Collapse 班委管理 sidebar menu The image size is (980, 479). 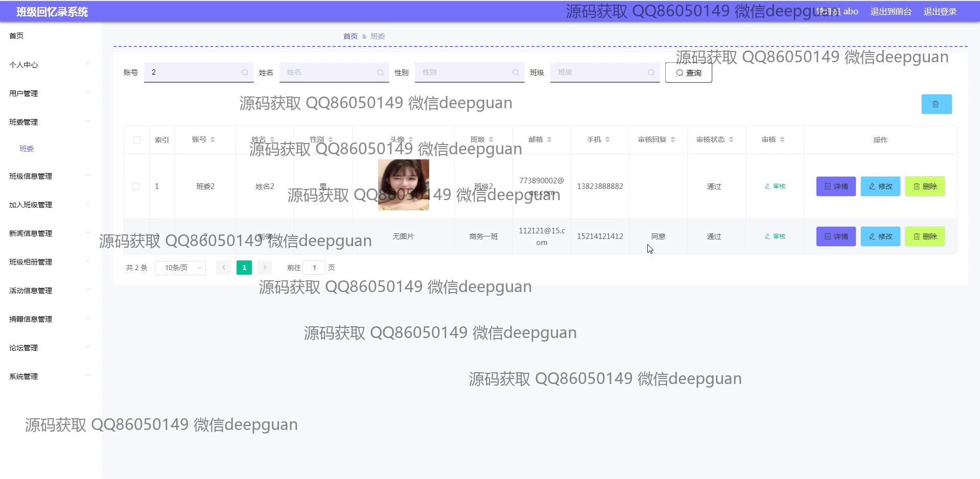point(50,122)
